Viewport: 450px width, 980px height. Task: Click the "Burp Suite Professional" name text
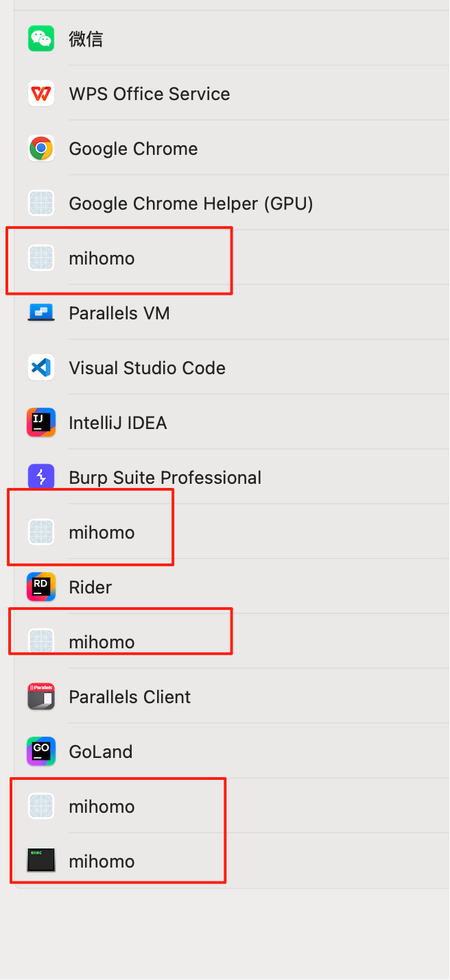165,478
